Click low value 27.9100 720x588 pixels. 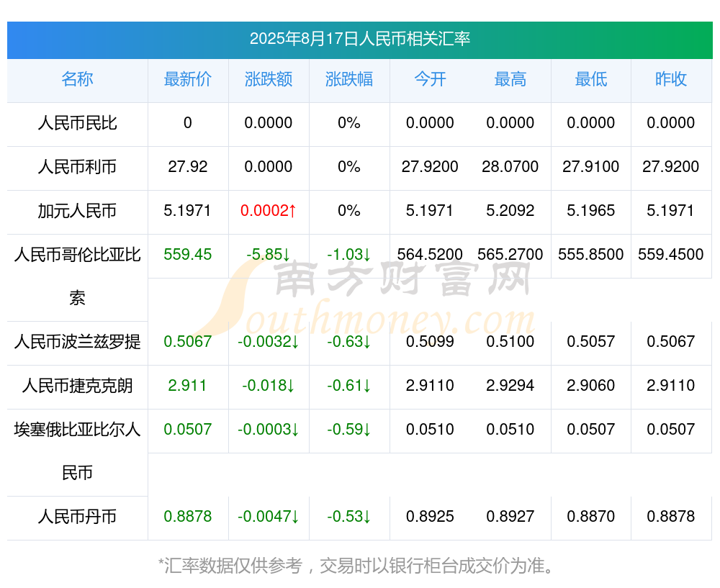click(x=591, y=167)
